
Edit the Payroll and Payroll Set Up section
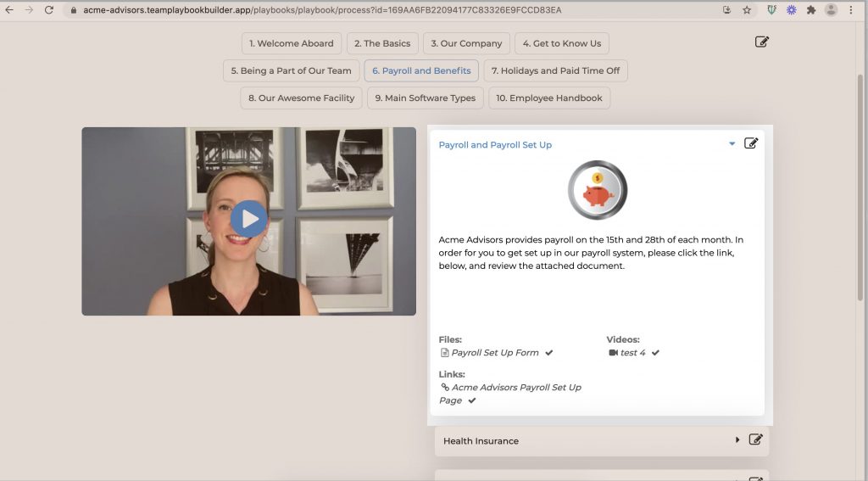pos(751,143)
